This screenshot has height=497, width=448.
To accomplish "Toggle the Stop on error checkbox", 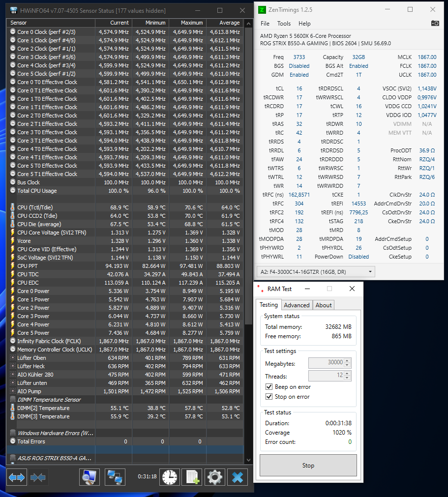I will 269,397.
